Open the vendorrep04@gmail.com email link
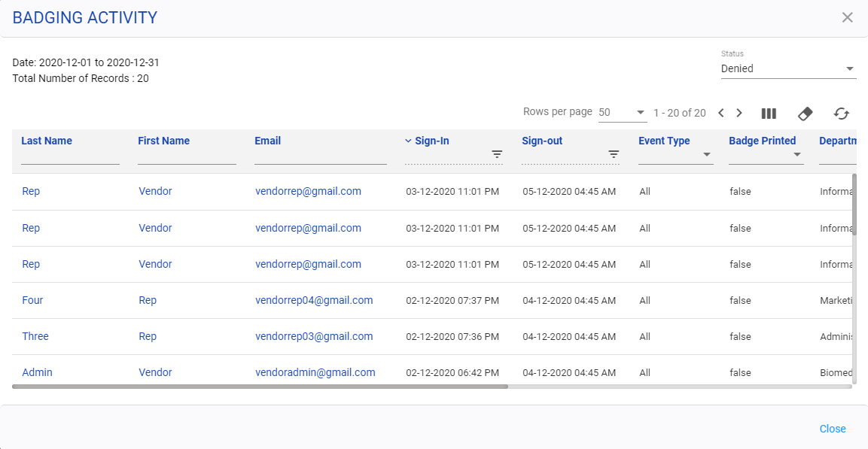Viewport: 868px width, 449px height. pyautogui.click(x=314, y=300)
